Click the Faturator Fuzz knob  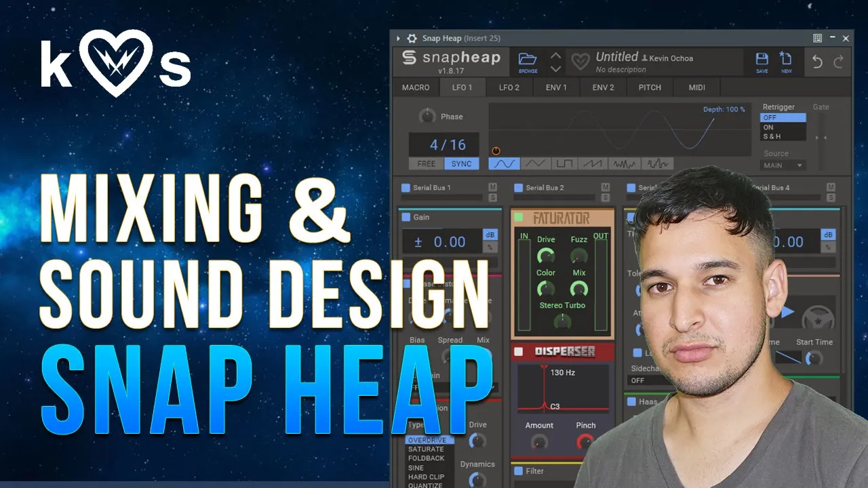(x=578, y=256)
